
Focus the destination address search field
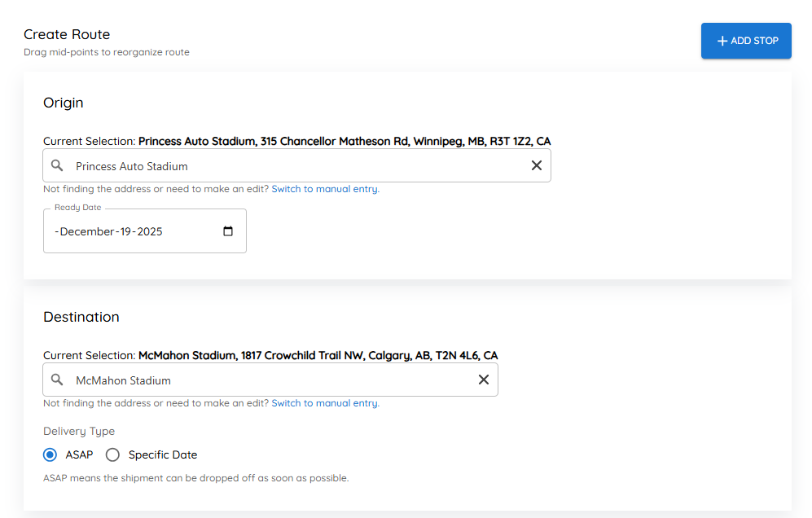(x=270, y=380)
